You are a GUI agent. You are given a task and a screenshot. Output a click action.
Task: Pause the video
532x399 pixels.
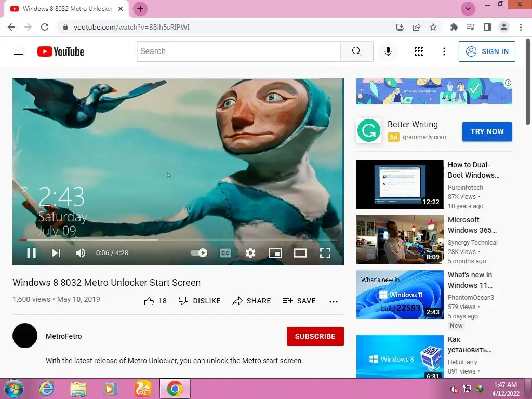tap(31, 253)
